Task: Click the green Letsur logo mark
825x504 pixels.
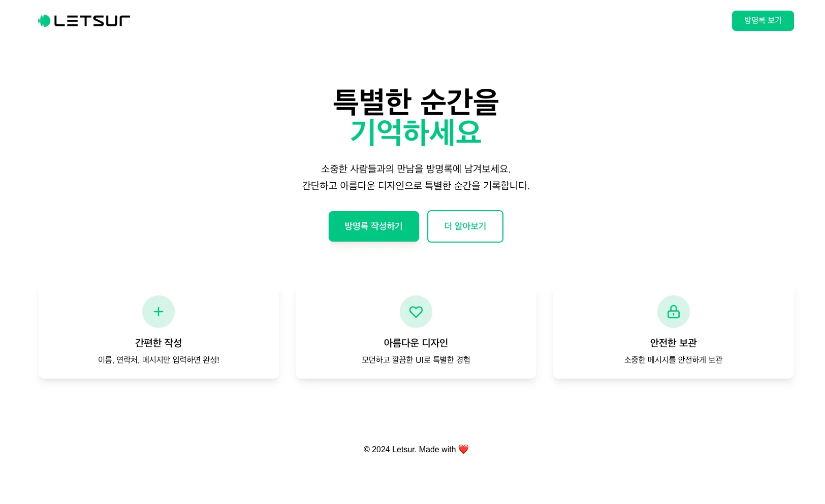Action: pyautogui.click(x=44, y=21)
